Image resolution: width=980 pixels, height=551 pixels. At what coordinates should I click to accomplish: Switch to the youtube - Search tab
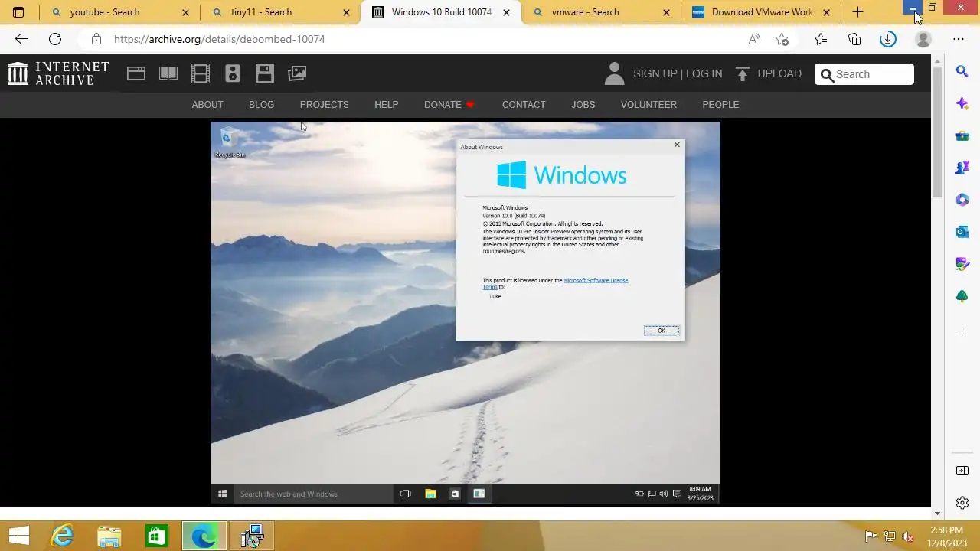pos(119,12)
